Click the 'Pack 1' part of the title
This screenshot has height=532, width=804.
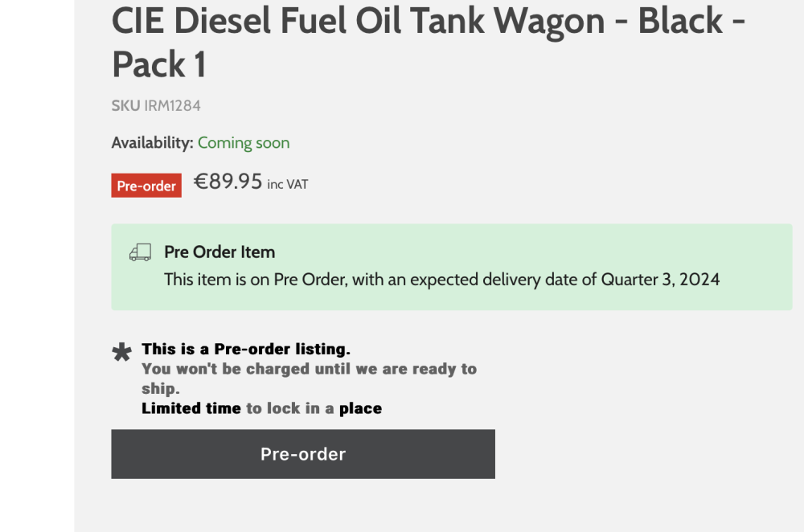[158, 65]
